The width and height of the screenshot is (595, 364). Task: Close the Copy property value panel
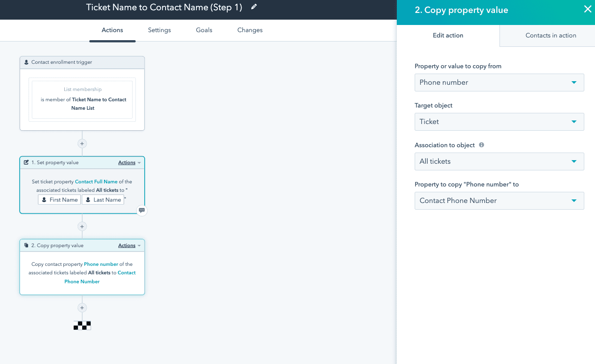[x=587, y=9]
